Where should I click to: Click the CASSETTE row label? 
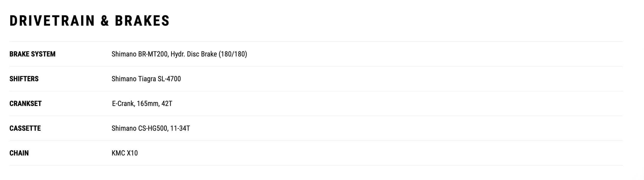(25, 128)
